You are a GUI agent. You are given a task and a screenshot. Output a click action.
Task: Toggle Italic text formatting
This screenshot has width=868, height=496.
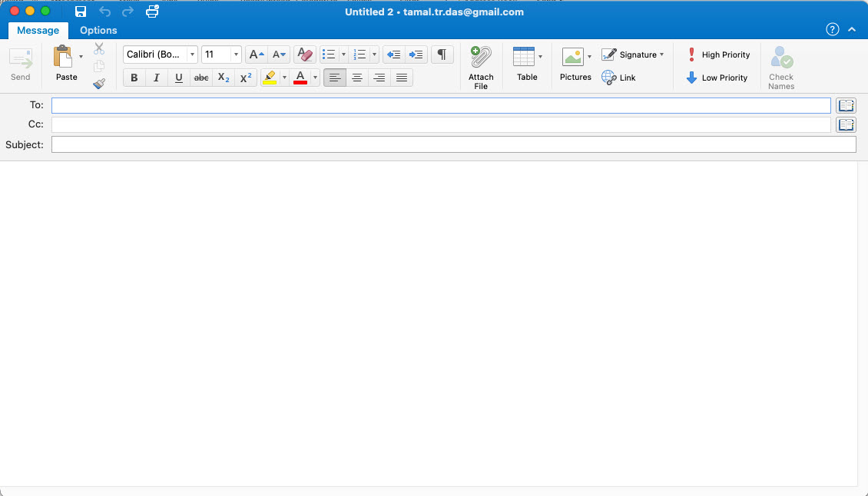tap(157, 78)
